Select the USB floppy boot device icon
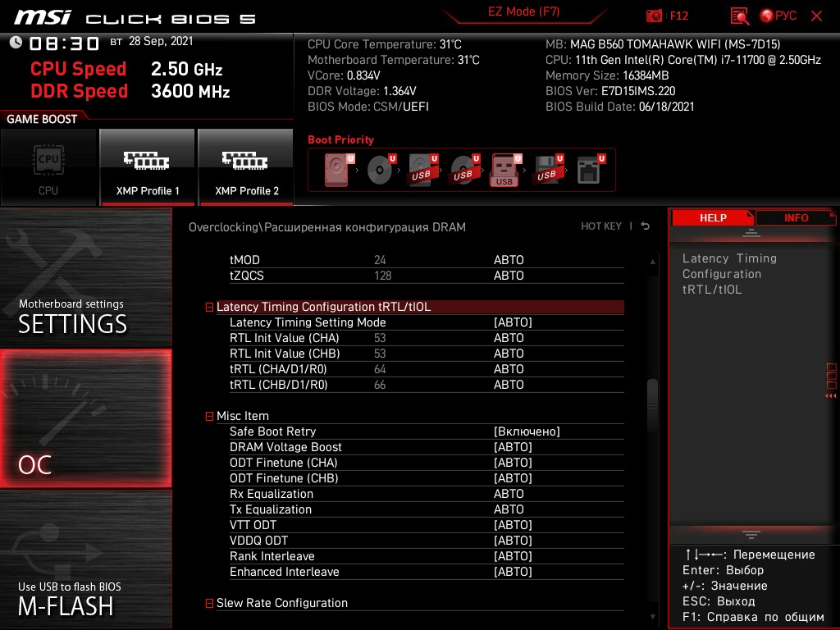 pos(548,169)
